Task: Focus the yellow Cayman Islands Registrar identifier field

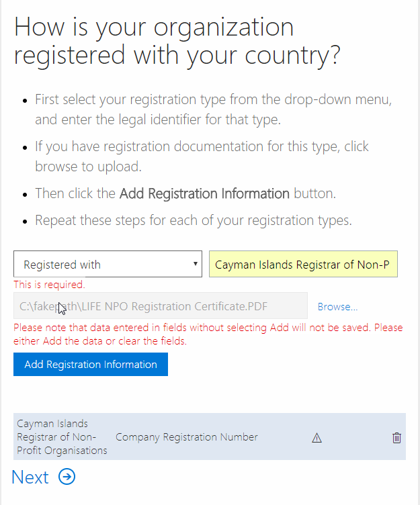Action: point(303,264)
